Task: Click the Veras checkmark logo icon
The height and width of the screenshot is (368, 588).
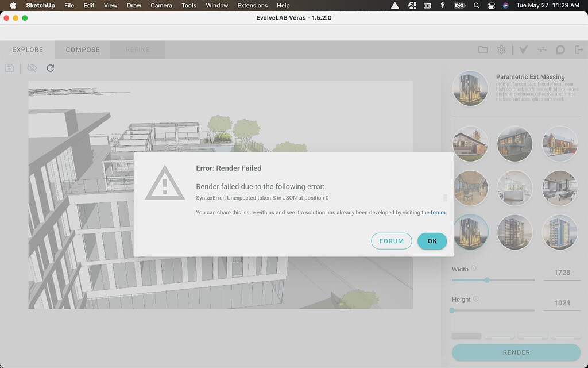Action: pyautogui.click(x=523, y=49)
